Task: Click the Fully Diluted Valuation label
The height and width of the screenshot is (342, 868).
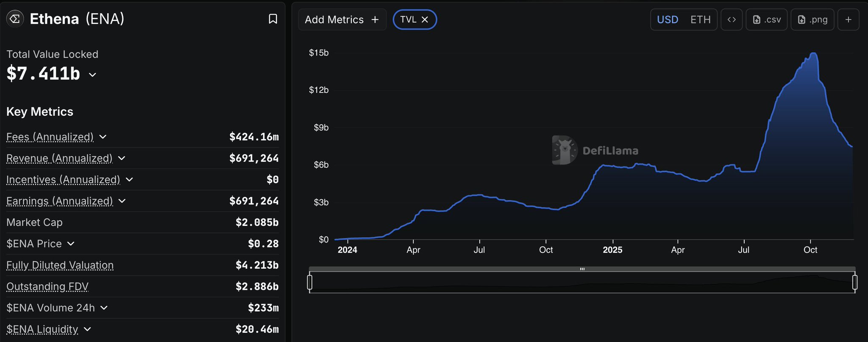Action: pos(60,265)
